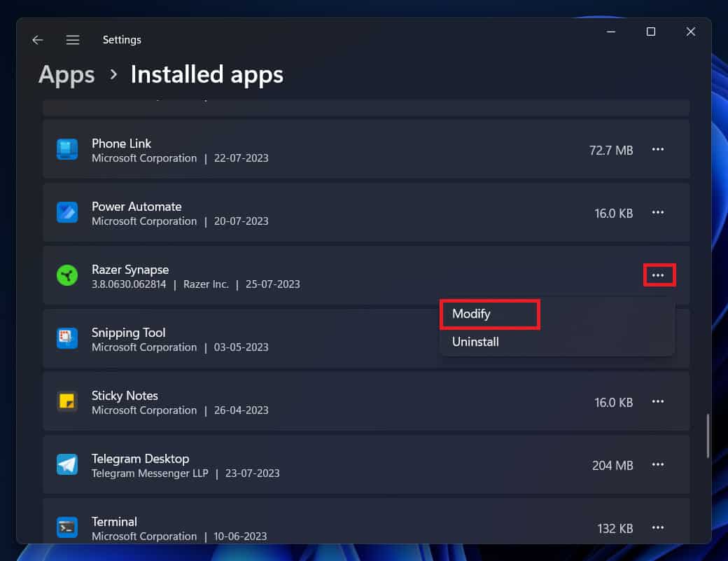
Task: Click the Telegram Messenger LLP publisher text
Action: [x=150, y=473]
